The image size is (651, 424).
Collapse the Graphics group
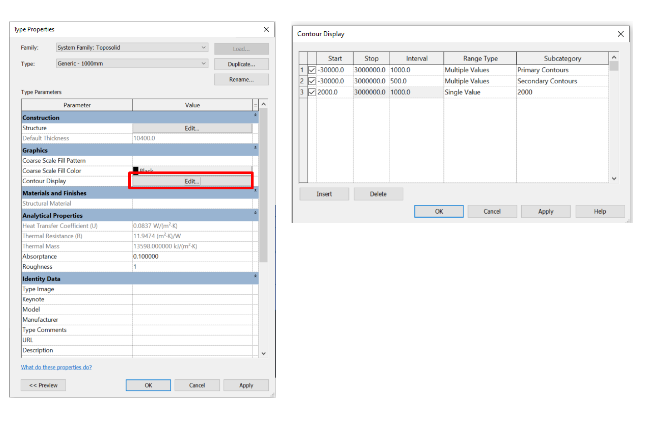tap(255, 147)
